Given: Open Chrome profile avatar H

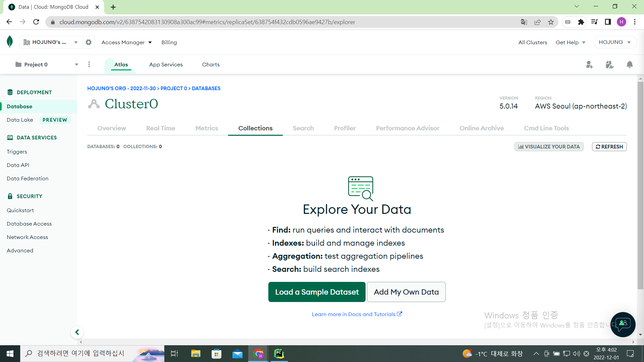Looking at the screenshot, I should [x=621, y=22].
